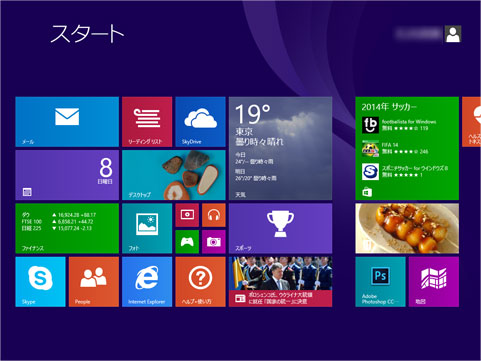Image resolution: width=481 pixels, height=361 pixels.
Task: Open the Help and Tips question mark tile
Action: point(200,282)
